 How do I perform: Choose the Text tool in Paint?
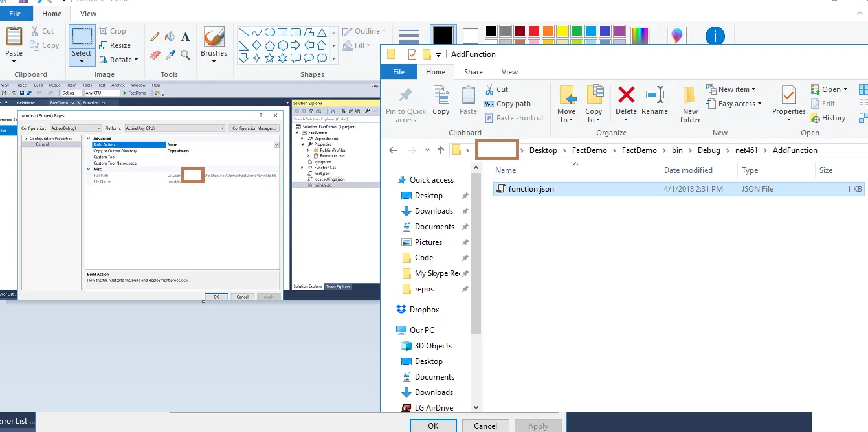pyautogui.click(x=185, y=37)
